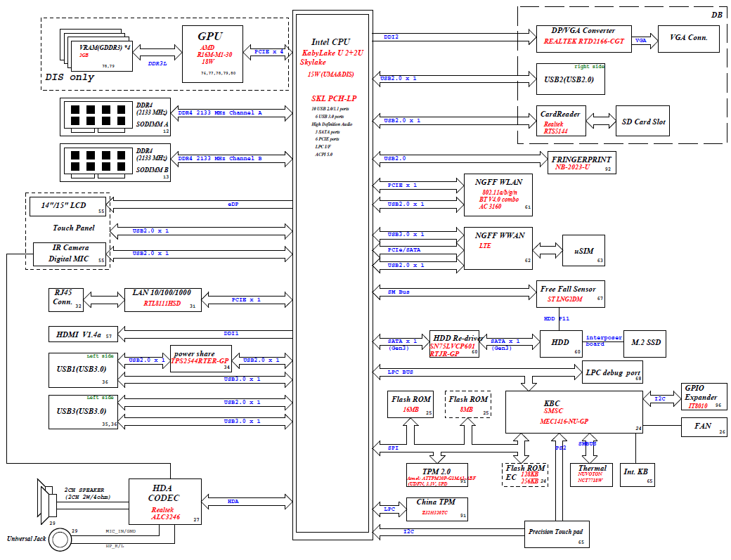The width and height of the screenshot is (731, 560).
Task: Click the GPU block
Action: (212, 54)
